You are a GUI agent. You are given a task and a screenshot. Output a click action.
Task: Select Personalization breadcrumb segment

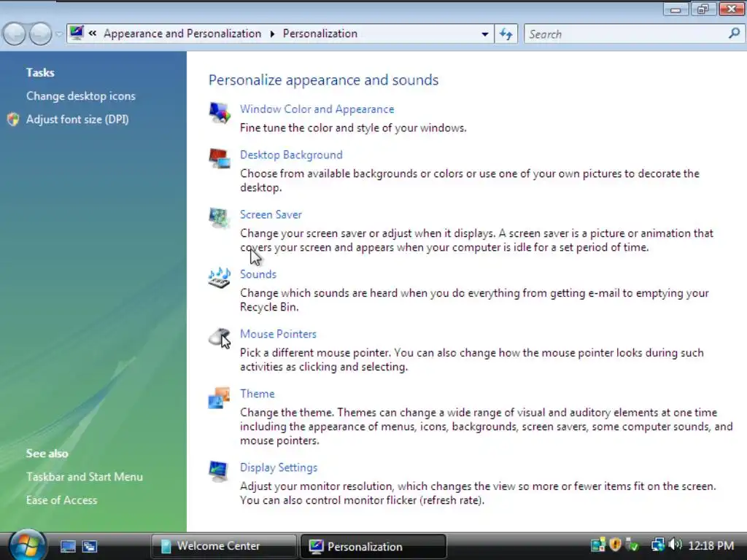[320, 34]
